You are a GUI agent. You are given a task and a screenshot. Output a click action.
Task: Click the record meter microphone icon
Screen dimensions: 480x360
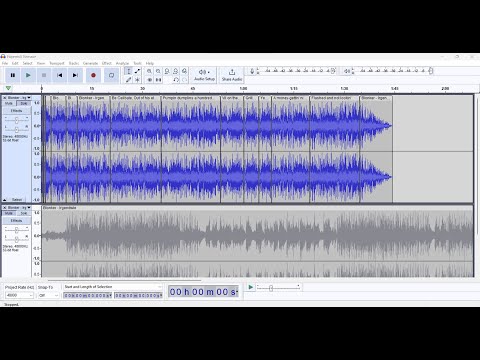click(252, 71)
